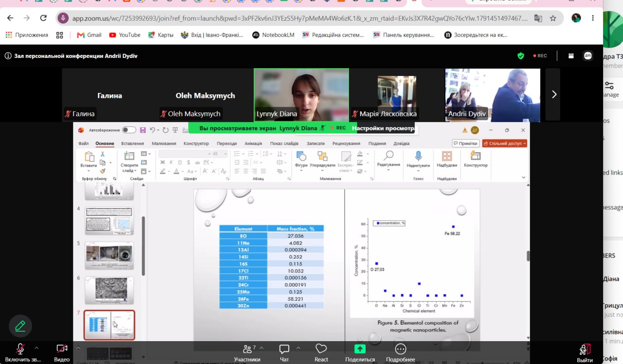This screenshot has width=623, height=364.
Task: Click the Редагування search magnifier icon
Action: point(388,156)
